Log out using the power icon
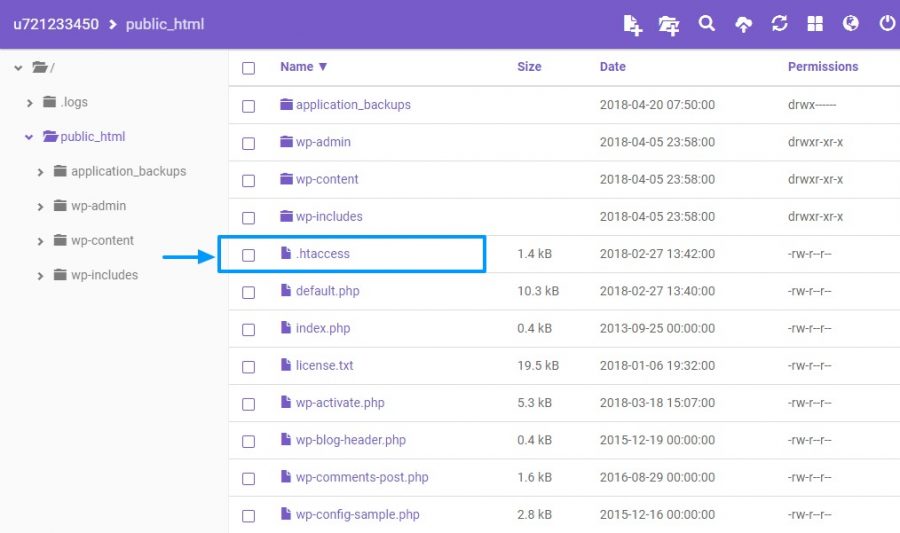The height and width of the screenshot is (533, 900). point(886,24)
